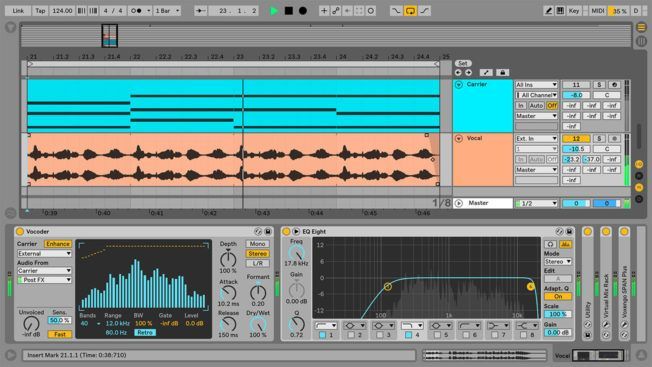Screen dimensions: 652x367
Task: Solo the Vocal track
Action: [x=599, y=139]
